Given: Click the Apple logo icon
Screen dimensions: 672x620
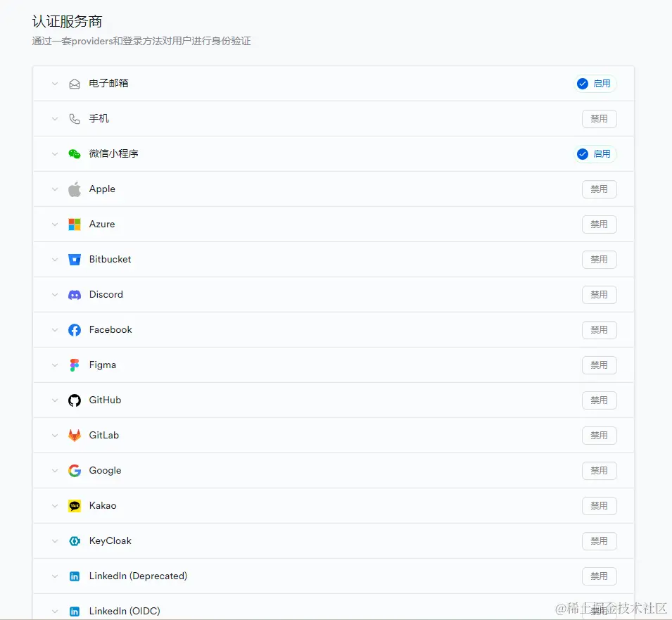Looking at the screenshot, I should [75, 189].
